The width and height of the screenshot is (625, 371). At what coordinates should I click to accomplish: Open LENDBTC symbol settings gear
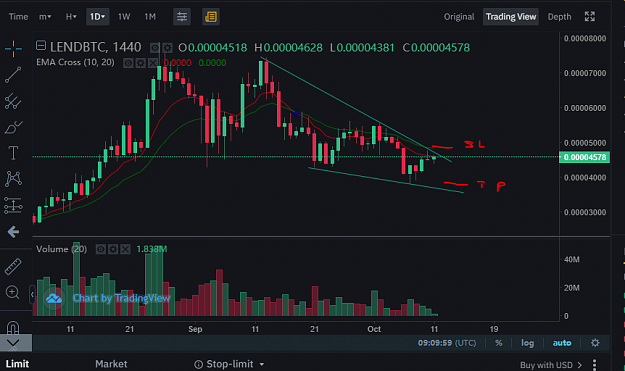point(167,48)
